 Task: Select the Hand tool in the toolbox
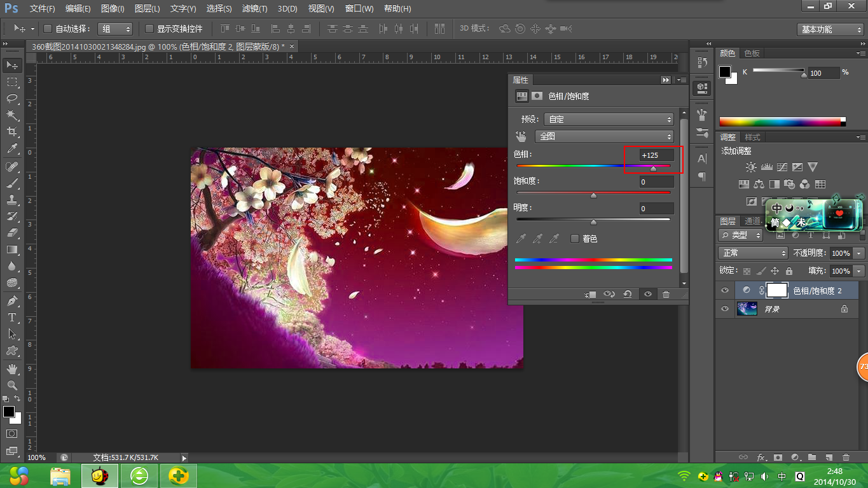[12, 368]
